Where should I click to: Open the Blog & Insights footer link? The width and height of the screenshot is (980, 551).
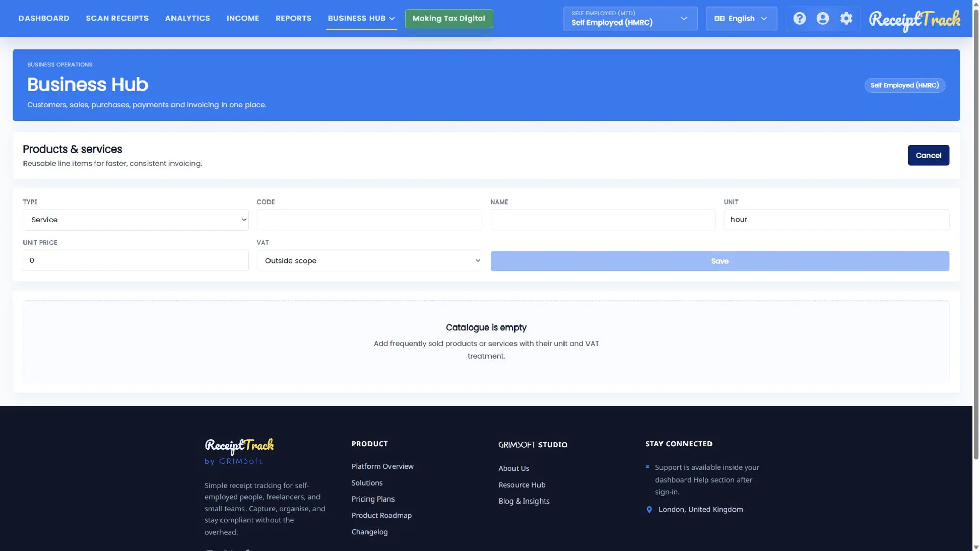click(x=524, y=502)
